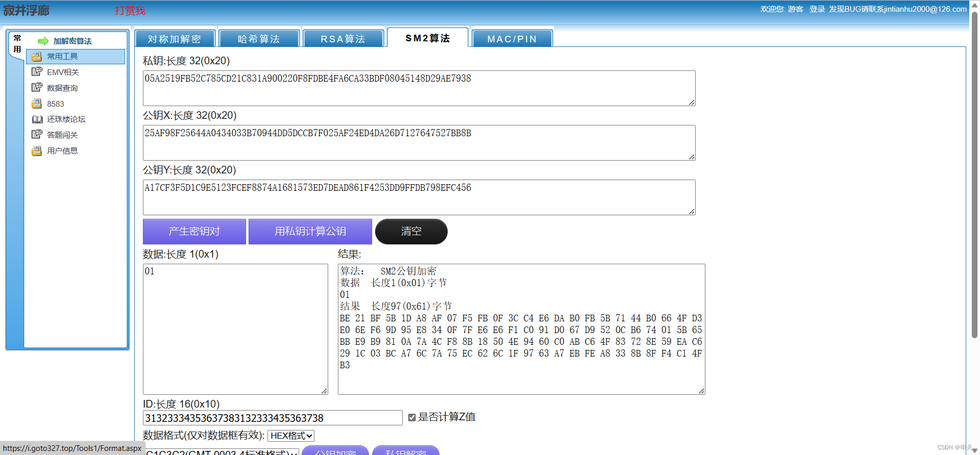Open the 常用工具 menu entry

click(76, 57)
